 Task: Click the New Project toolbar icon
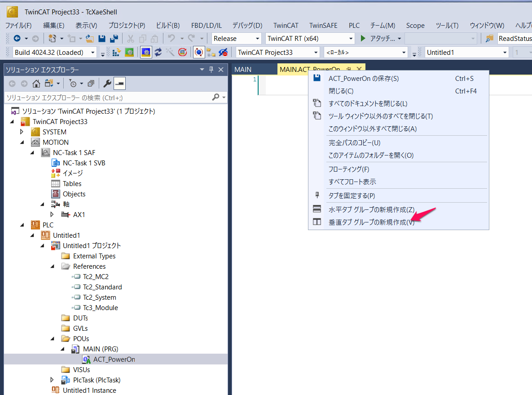point(52,38)
